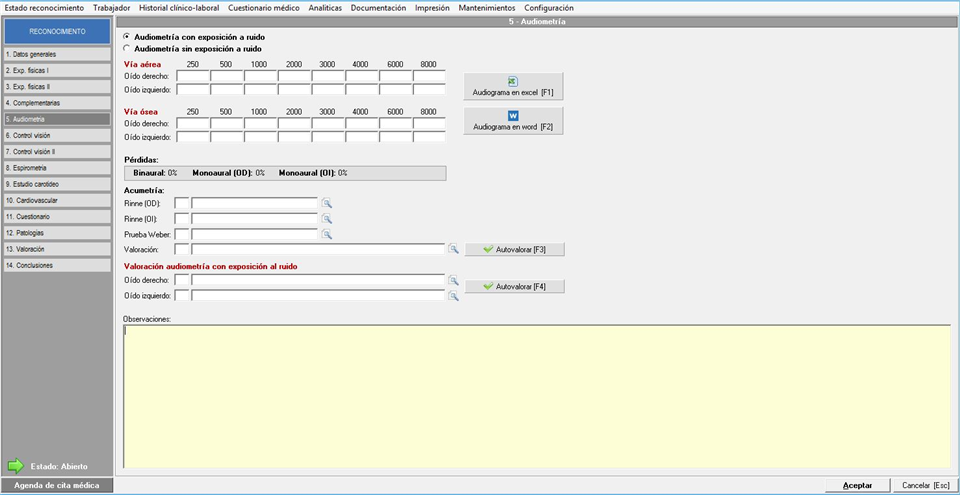Image resolution: width=960 pixels, height=495 pixels.
Task: Export Audiograma en excel
Action: click(x=513, y=86)
